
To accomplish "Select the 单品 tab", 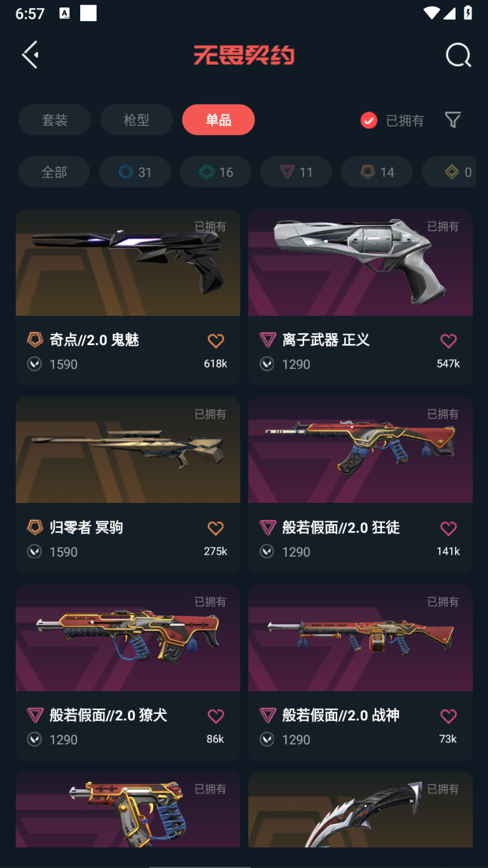I will pyautogui.click(x=218, y=120).
